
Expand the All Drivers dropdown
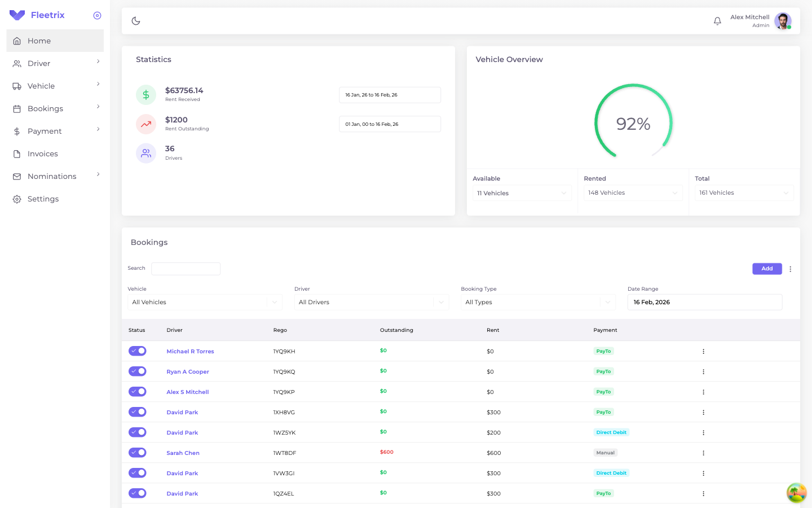[x=371, y=302]
